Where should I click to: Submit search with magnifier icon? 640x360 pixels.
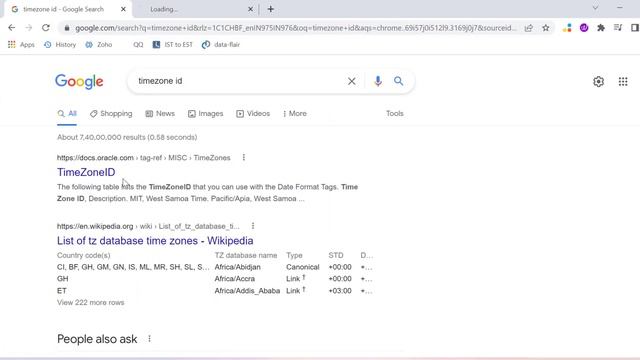click(x=398, y=81)
